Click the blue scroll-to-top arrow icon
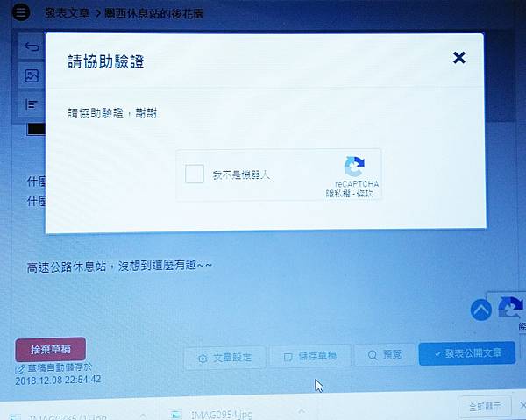 click(481, 310)
